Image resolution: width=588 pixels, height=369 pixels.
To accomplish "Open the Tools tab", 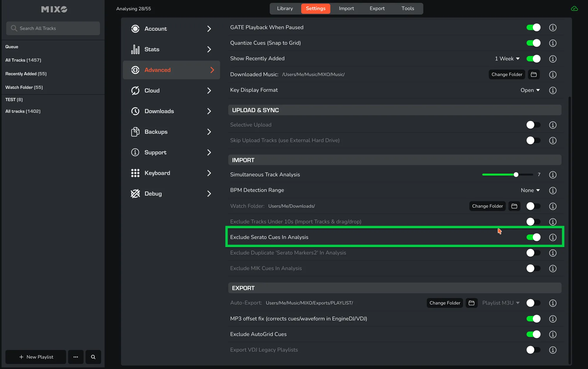I will point(408,9).
